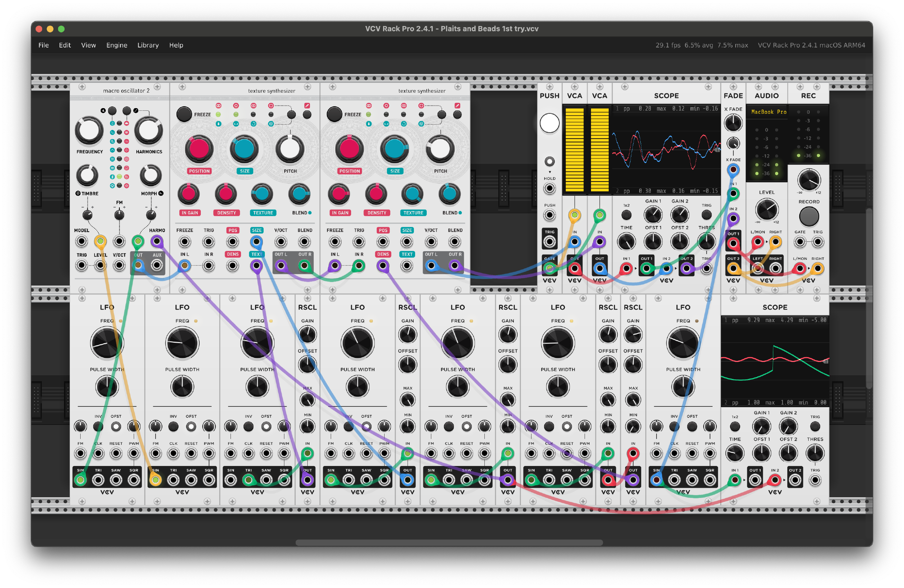Click the FREQ knob on rightmost LFO
The width and height of the screenshot is (904, 588).
pyautogui.click(x=683, y=344)
